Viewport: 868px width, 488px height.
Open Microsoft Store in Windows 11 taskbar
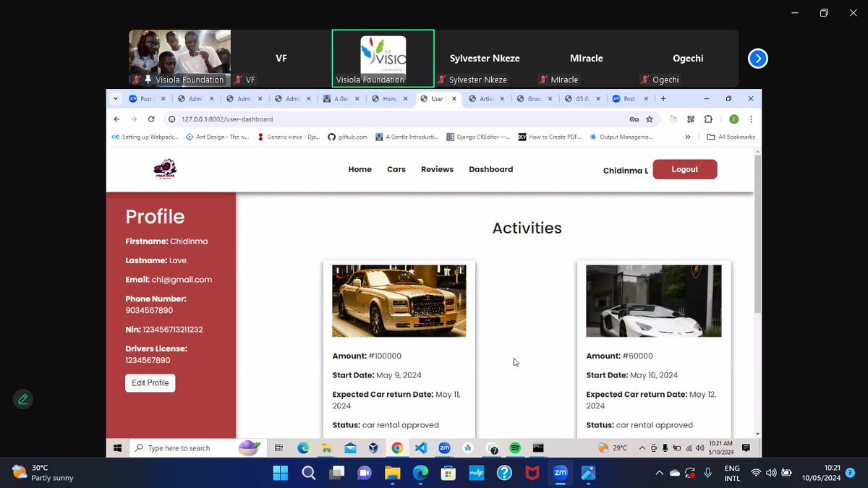[x=448, y=474]
